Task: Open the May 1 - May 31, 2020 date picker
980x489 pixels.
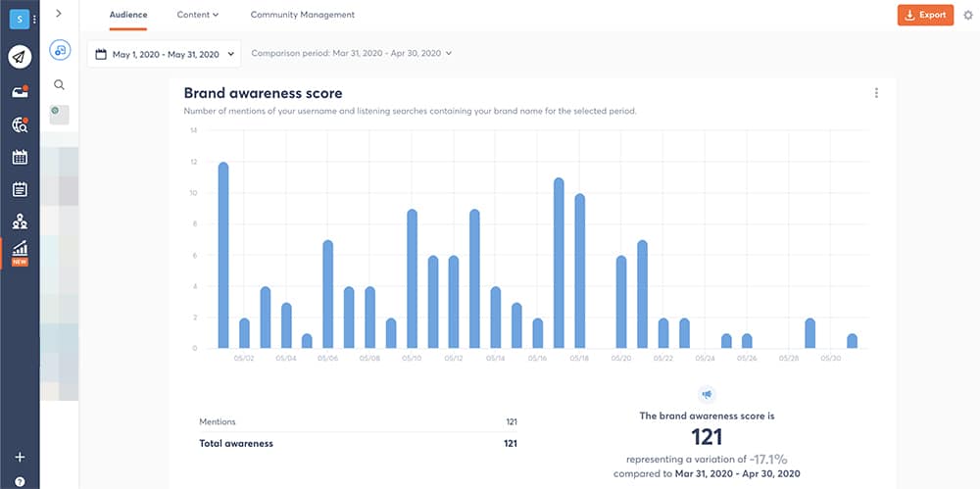Action: click(164, 54)
